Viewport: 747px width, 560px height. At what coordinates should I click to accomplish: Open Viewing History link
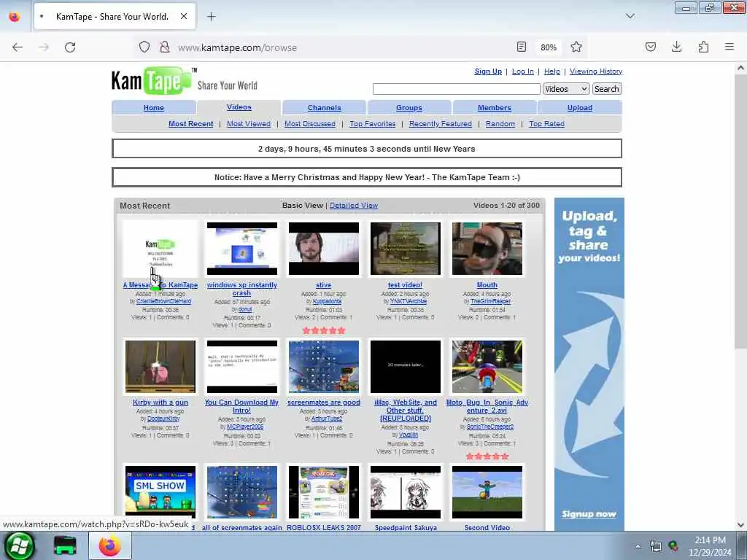[x=596, y=71]
